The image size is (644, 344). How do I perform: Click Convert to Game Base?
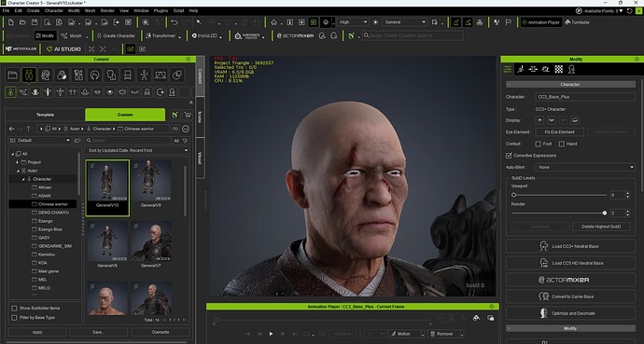[x=570, y=296]
